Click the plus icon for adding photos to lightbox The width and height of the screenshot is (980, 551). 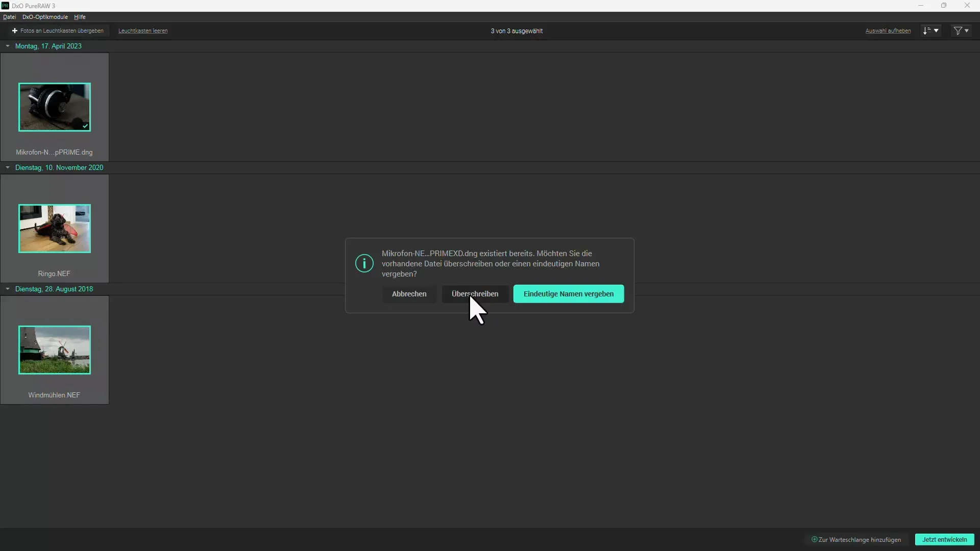(x=15, y=31)
